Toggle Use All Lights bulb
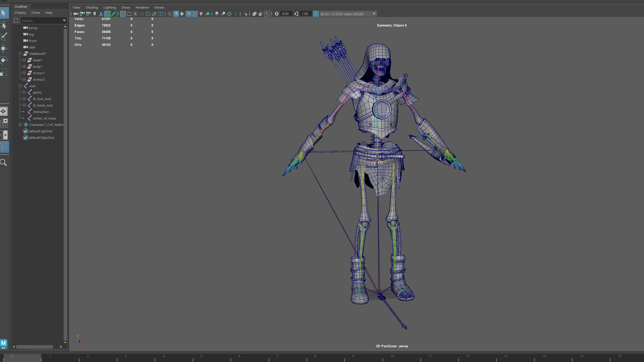Image resolution: width=644 pixels, height=362 pixels. click(x=201, y=14)
